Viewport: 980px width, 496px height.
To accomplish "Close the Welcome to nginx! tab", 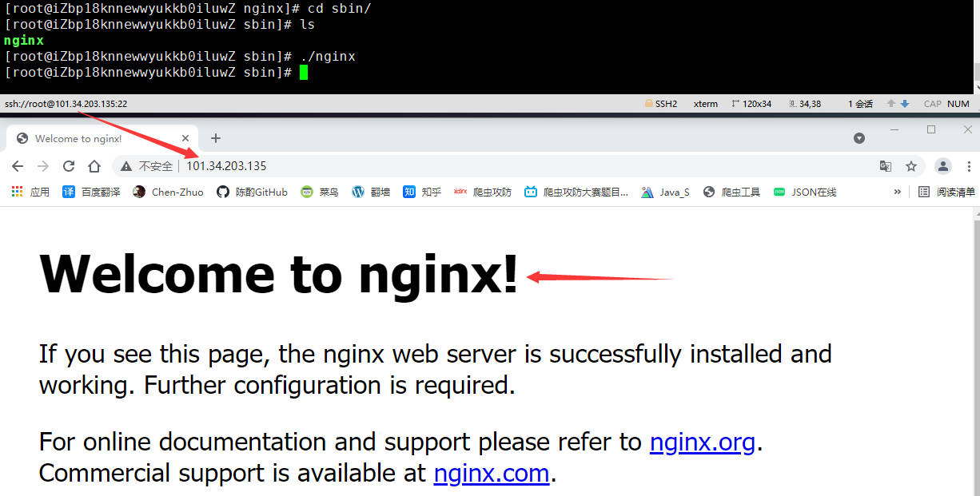I will (185, 138).
